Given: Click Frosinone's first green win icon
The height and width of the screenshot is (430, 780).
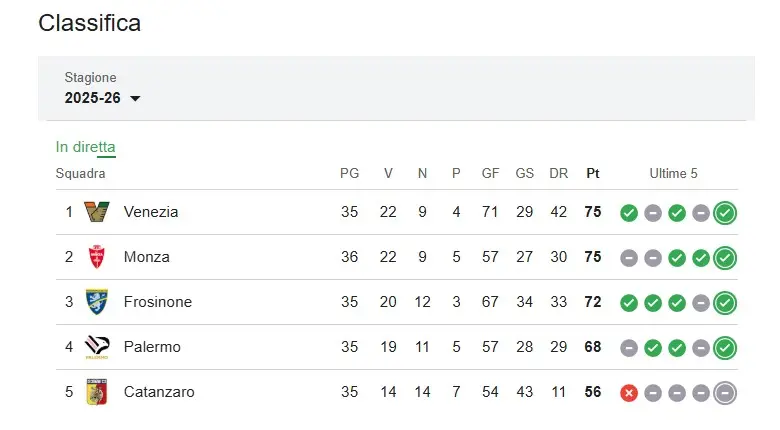Looking at the screenshot, I should coord(629,302).
